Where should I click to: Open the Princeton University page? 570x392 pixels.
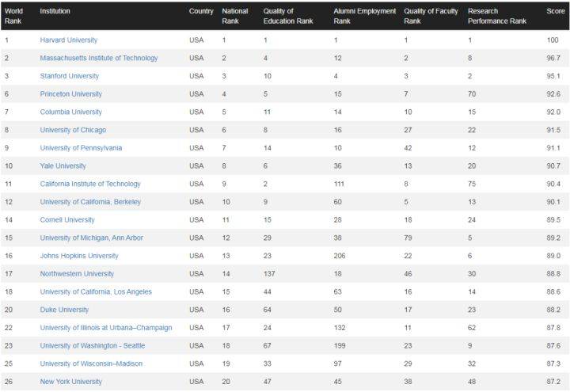pos(71,93)
